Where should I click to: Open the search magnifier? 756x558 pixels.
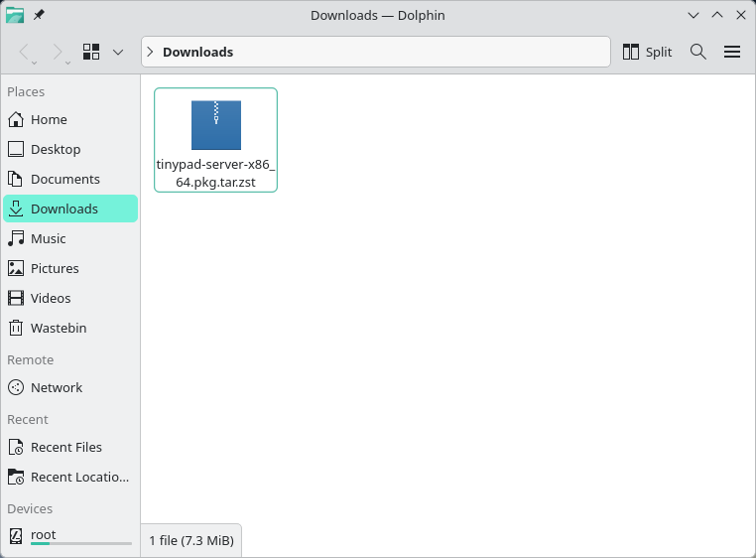(698, 52)
